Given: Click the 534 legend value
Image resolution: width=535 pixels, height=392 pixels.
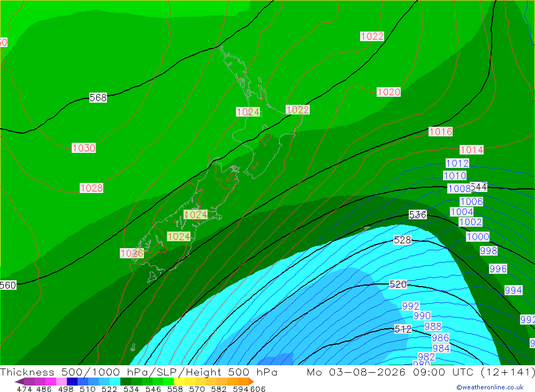Looking at the screenshot, I should [x=131, y=389].
